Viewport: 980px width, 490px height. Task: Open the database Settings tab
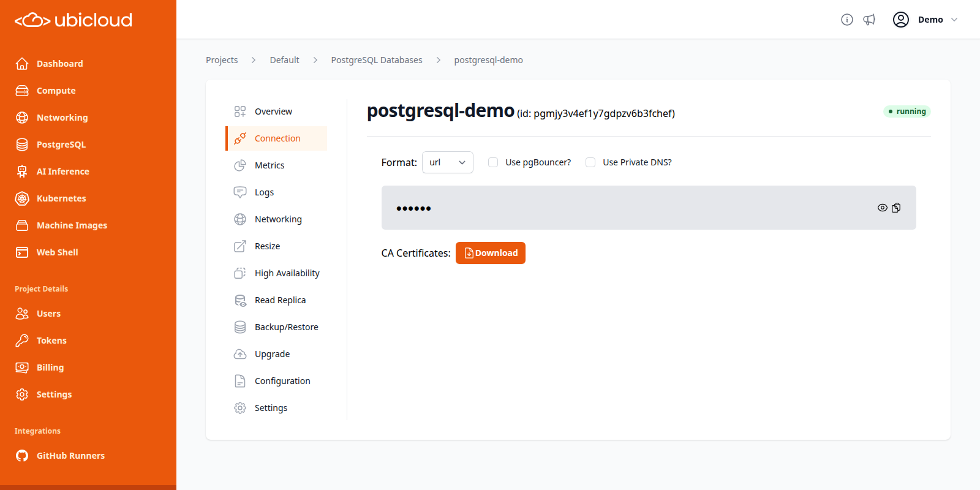click(x=276, y=408)
